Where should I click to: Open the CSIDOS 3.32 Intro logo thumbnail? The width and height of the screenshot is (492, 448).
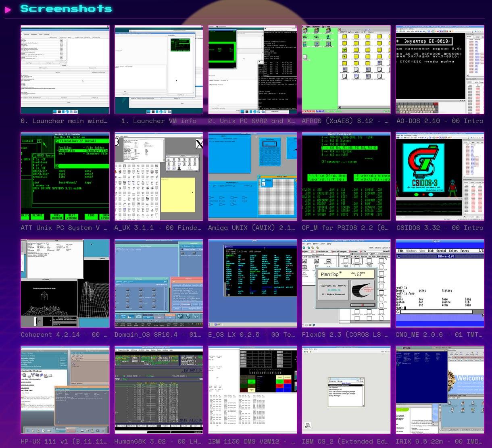point(440,177)
